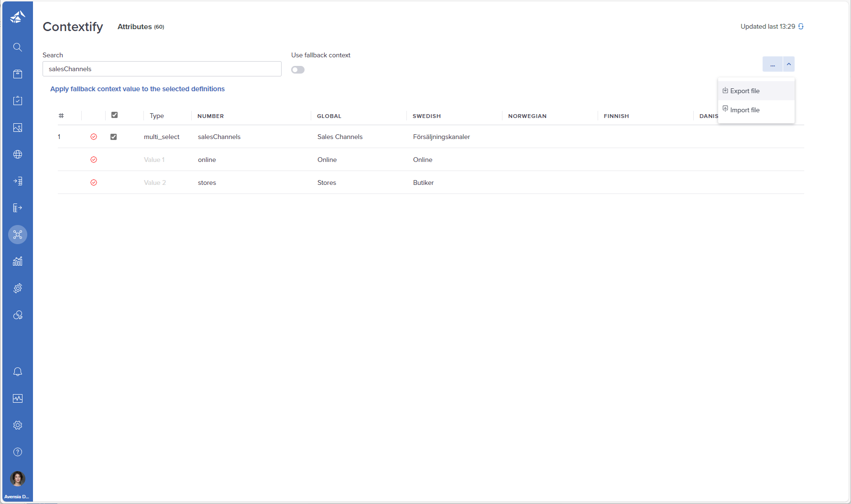The image size is (851, 504).
Task: Click the help question mark icon
Action: click(x=18, y=452)
